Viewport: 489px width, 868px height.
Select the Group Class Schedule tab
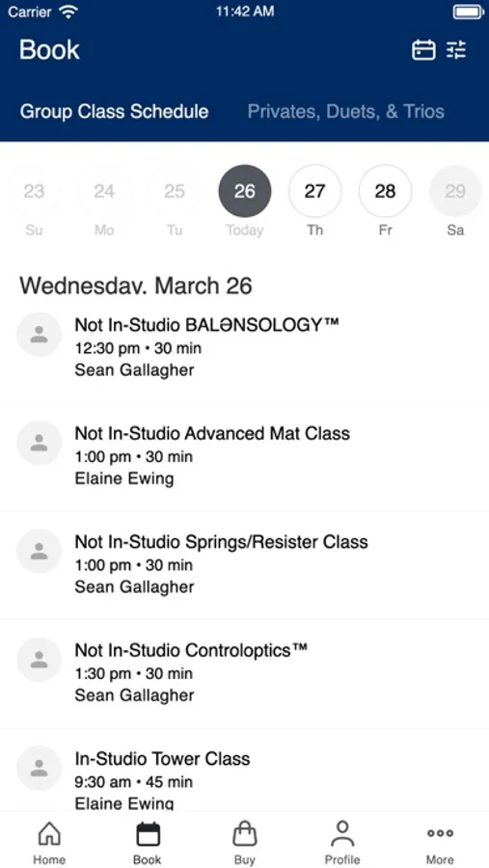(114, 111)
